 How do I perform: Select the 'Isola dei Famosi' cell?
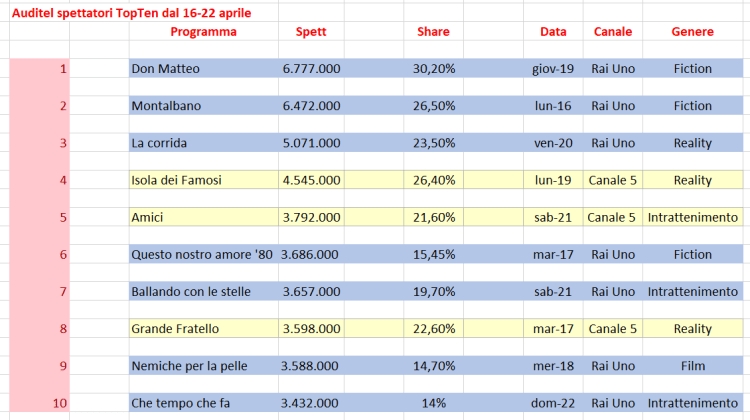[x=176, y=180]
